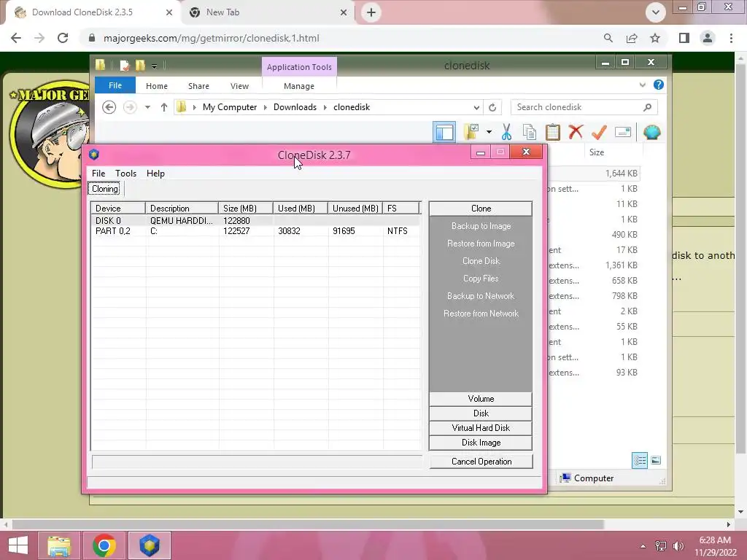Sort by Unused (MB) column header
Screen dimensions: 747x560
(x=355, y=208)
